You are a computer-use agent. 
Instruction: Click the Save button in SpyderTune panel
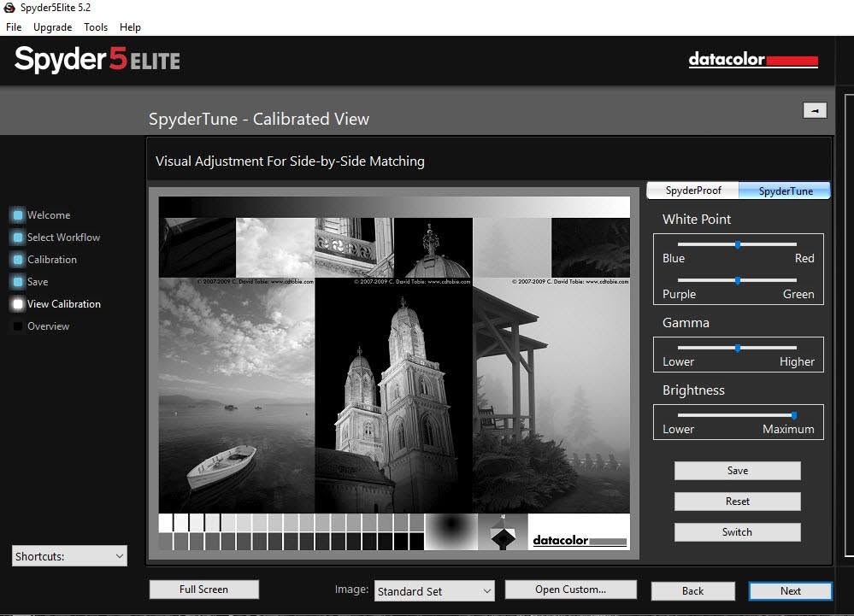tap(738, 471)
